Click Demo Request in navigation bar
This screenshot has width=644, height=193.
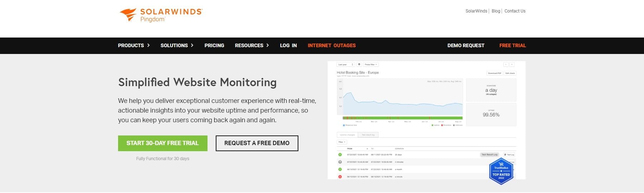coord(466,45)
